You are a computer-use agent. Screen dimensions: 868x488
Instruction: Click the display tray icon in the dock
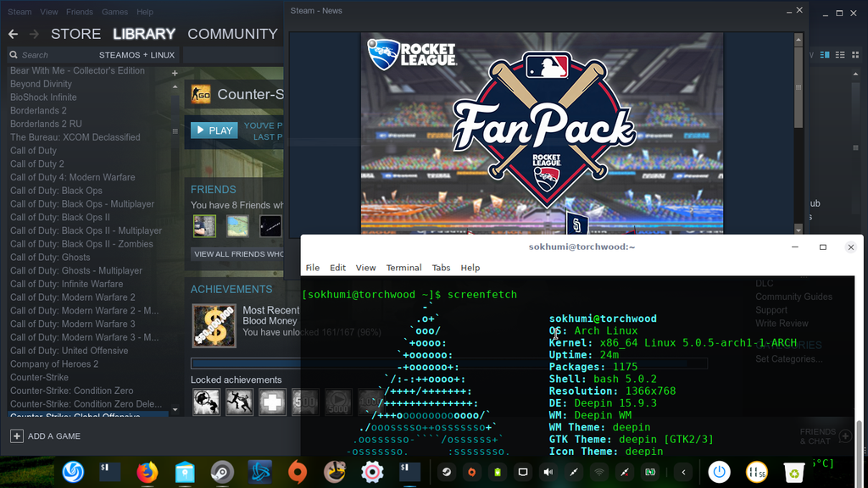(x=522, y=472)
